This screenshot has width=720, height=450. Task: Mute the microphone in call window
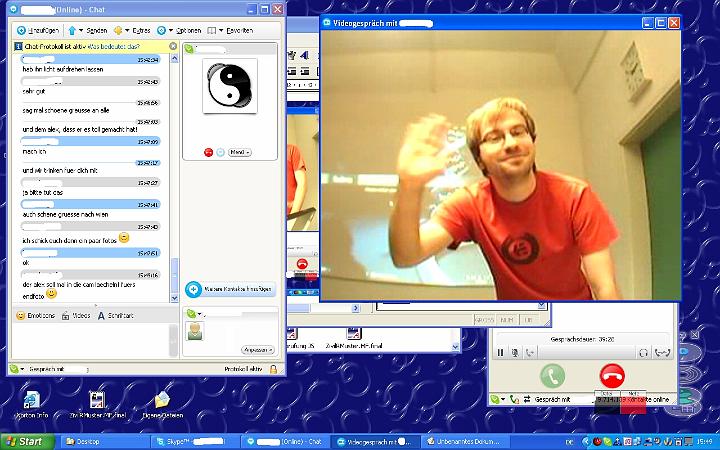click(x=515, y=353)
